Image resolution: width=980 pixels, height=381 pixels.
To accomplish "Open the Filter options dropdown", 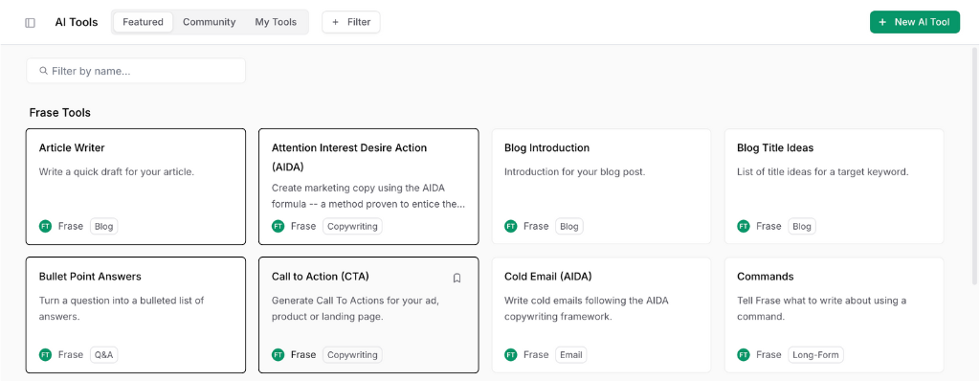I will pyautogui.click(x=350, y=22).
